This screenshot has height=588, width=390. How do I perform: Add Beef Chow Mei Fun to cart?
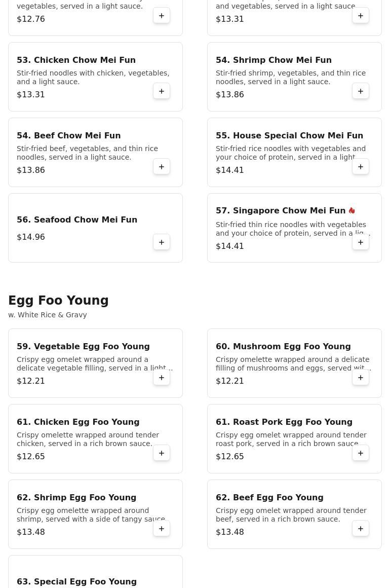(x=162, y=166)
